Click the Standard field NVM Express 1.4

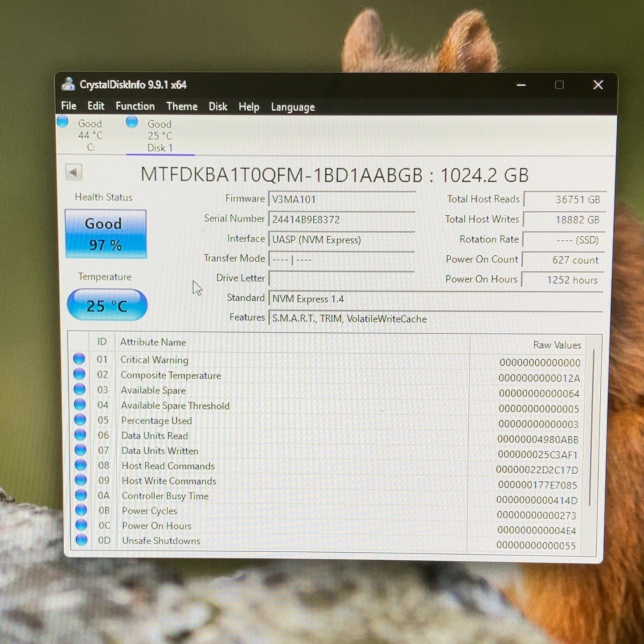[x=436, y=299]
